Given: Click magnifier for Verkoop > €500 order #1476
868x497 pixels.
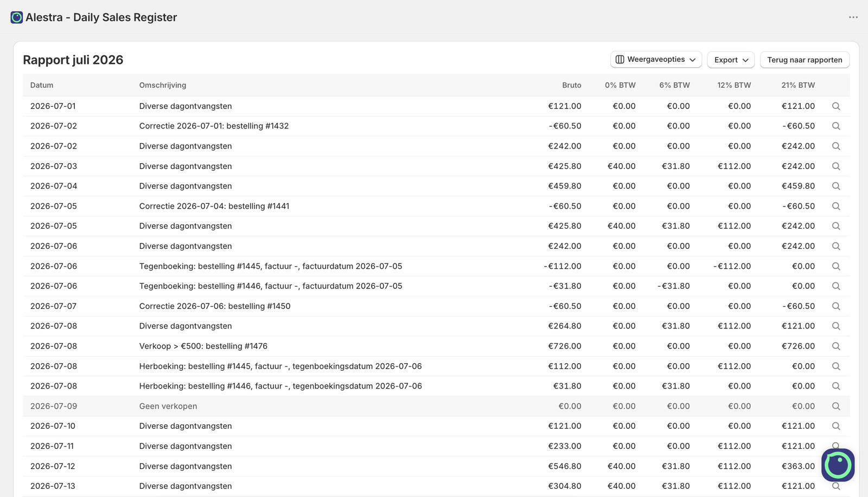Looking at the screenshot, I should tap(836, 346).
